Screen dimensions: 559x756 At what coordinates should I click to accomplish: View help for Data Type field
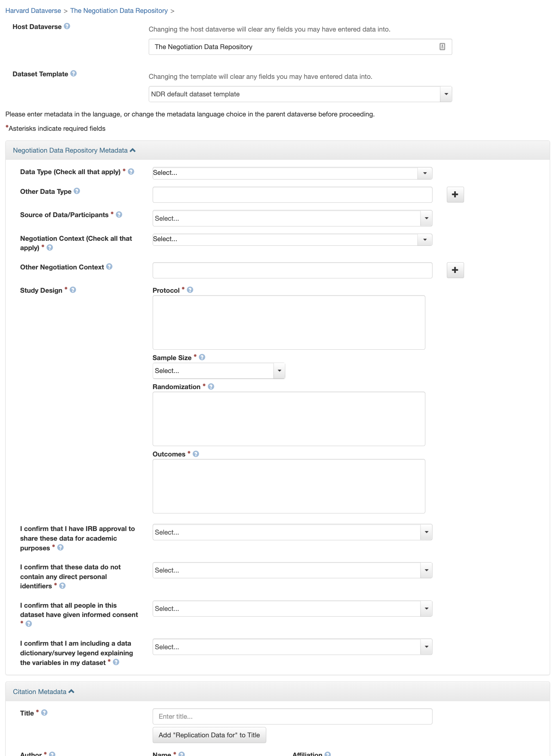pos(130,172)
